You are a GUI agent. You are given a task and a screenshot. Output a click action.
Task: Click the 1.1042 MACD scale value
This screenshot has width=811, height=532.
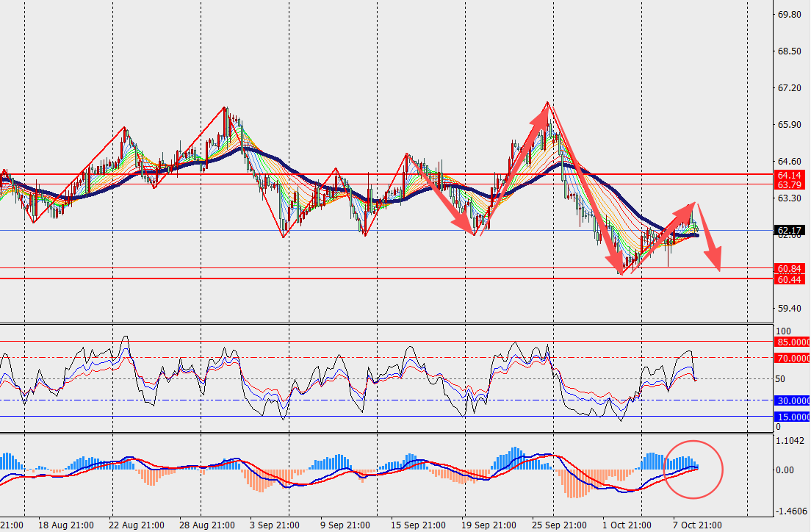point(790,440)
